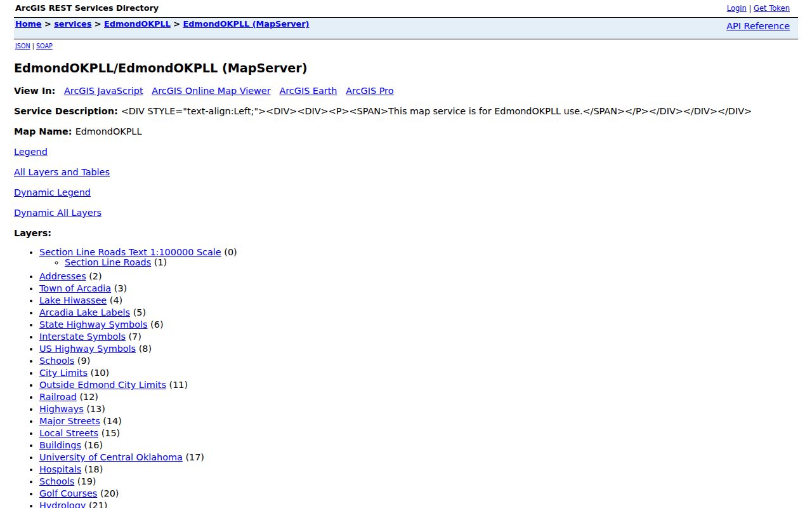View the map in ArcGIS JavaScript
Image resolution: width=812 pixels, height=508 pixels.
(103, 91)
